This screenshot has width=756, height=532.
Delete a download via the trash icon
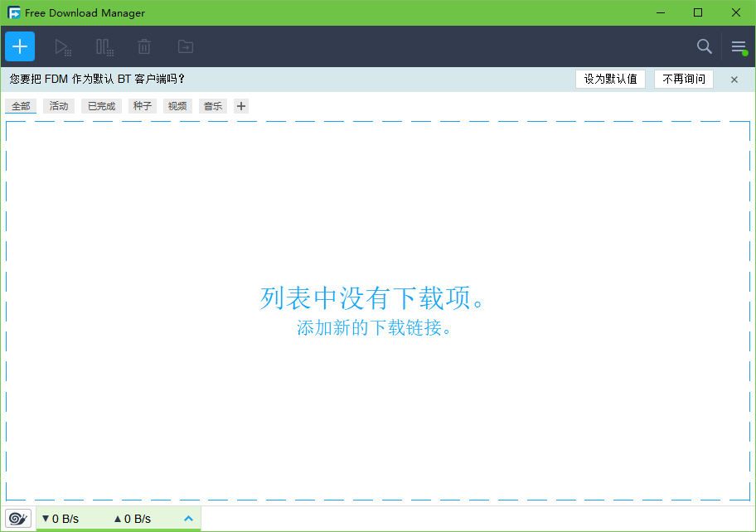144,46
